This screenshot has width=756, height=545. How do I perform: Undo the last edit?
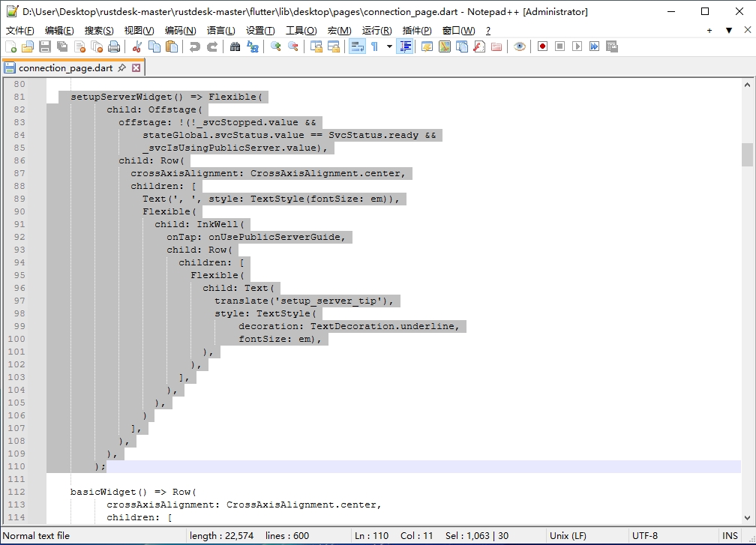[x=195, y=46]
